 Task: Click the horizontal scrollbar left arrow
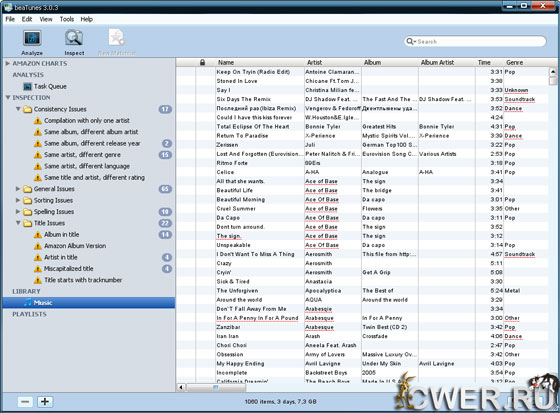click(x=181, y=388)
